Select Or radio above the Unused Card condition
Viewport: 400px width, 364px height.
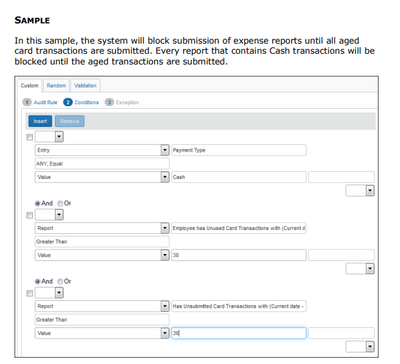tap(60, 203)
